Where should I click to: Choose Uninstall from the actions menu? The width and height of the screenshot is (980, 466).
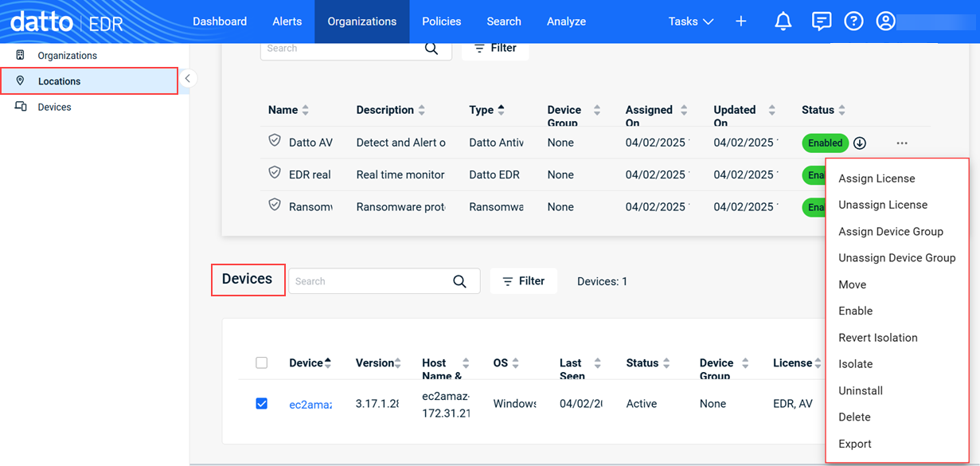tap(861, 390)
